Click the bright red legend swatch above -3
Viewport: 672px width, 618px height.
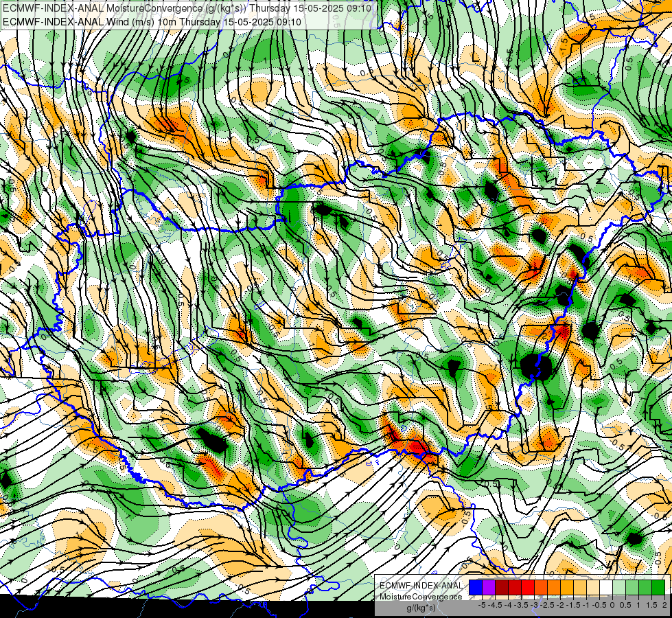point(528,587)
